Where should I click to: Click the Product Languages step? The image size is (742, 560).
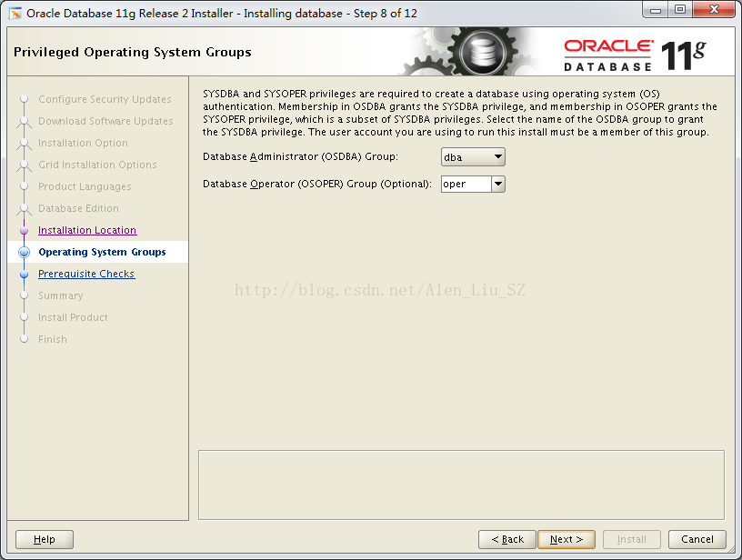coord(85,186)
